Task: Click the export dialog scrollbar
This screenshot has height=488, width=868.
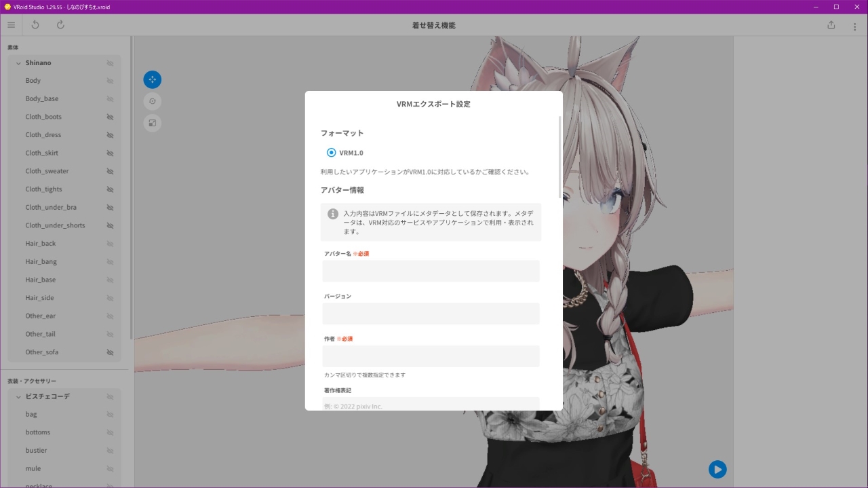Action: [x=559, y=157]
